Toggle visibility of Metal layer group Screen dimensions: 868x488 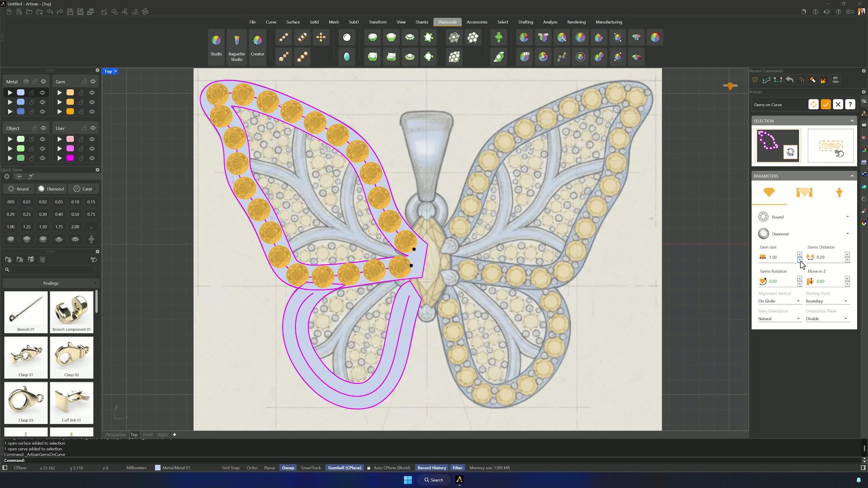point(43,82)
